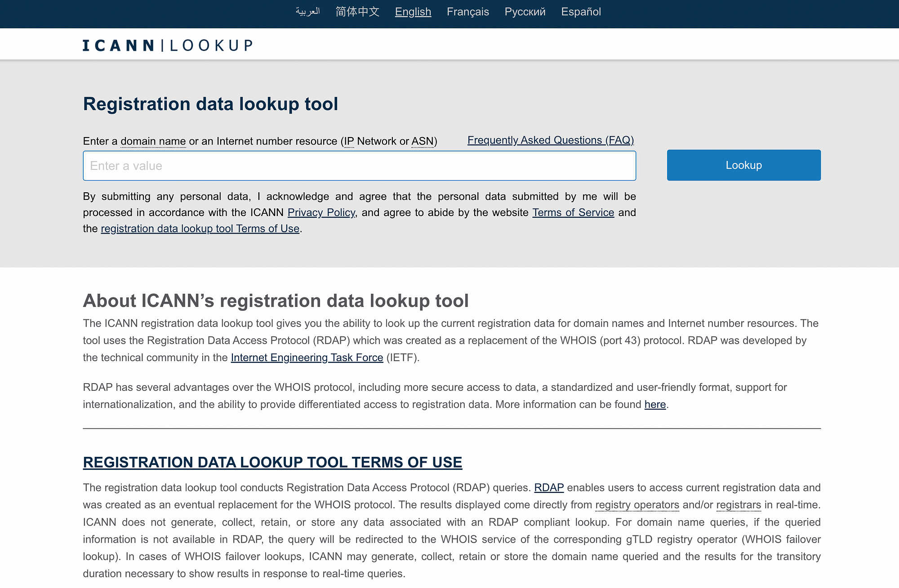Click the REGISTRATION DATA LOOKUP TOOL TERMS OF USE heading

pyautogui.click(x=272, y=461)
